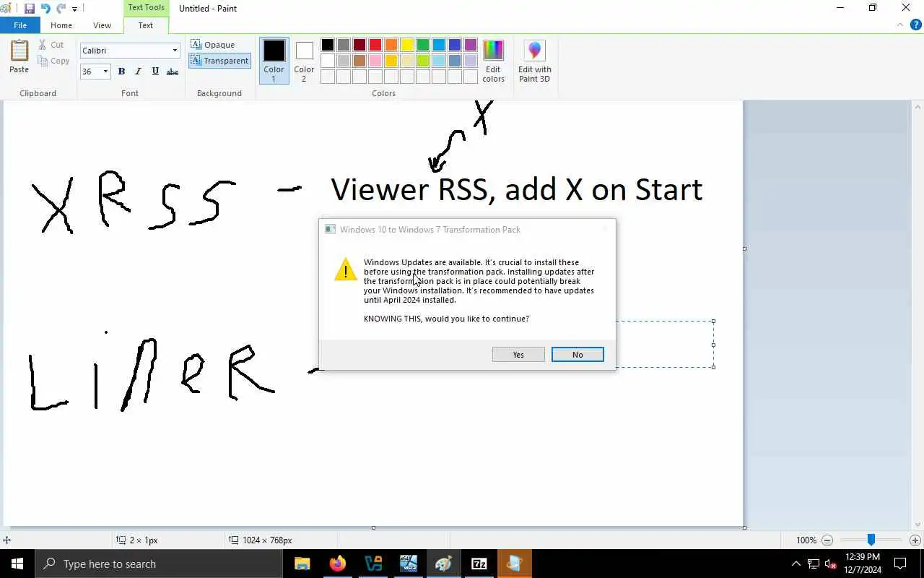Open the Calibri font family dropdown
This screenshot has height=578, width=924.
(175, 51)
